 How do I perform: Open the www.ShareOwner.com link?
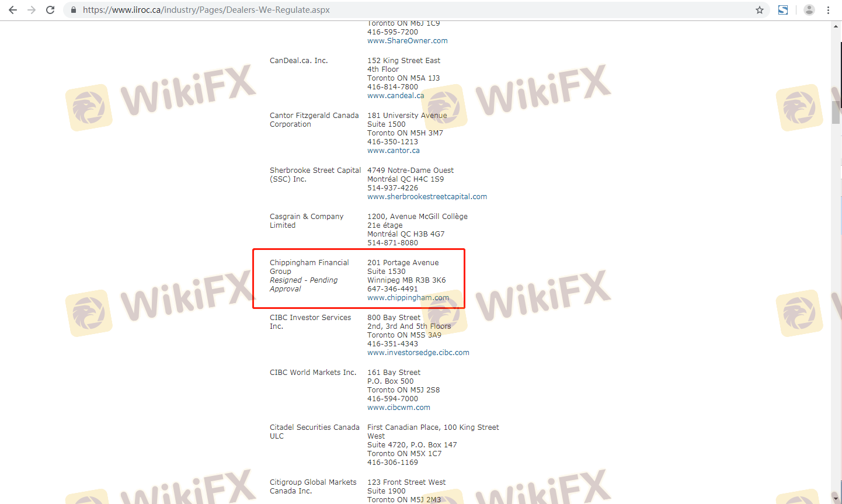(x=408, y=41)
